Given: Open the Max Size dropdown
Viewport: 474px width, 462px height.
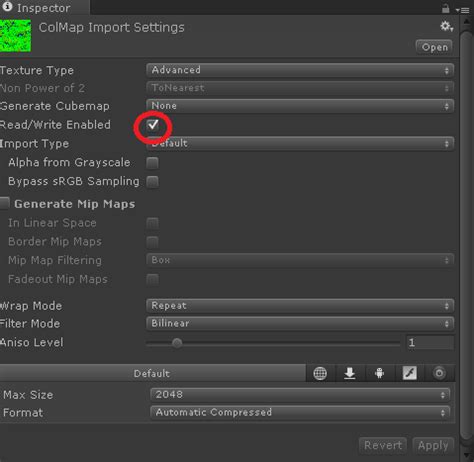Looking at the screenshot, I should (x=300, y=395).
